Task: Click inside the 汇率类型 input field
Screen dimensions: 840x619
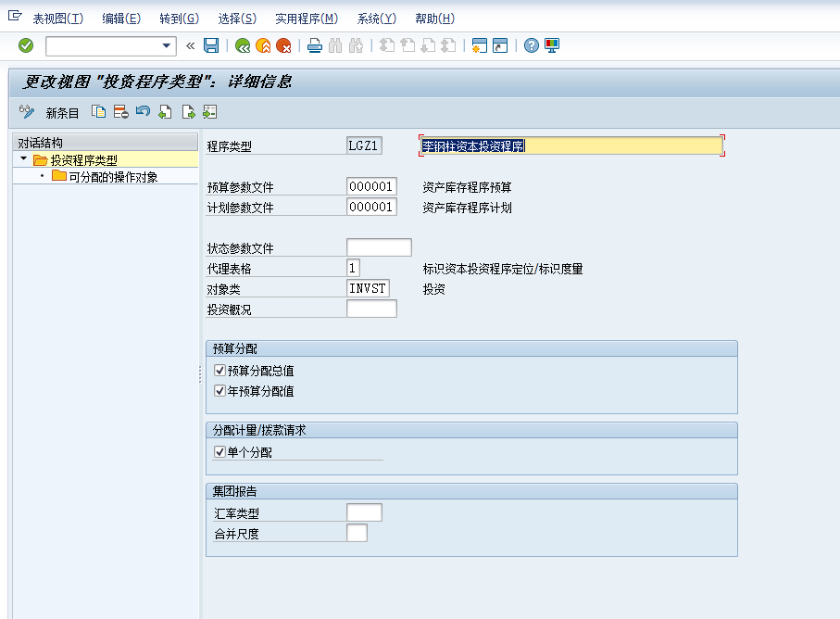Action: [365, 512]
